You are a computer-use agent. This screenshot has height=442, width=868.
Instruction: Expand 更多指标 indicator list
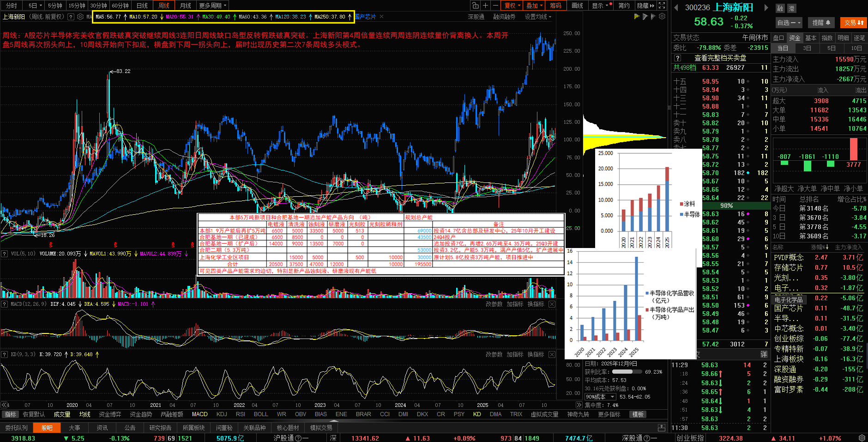click(609, 414)
